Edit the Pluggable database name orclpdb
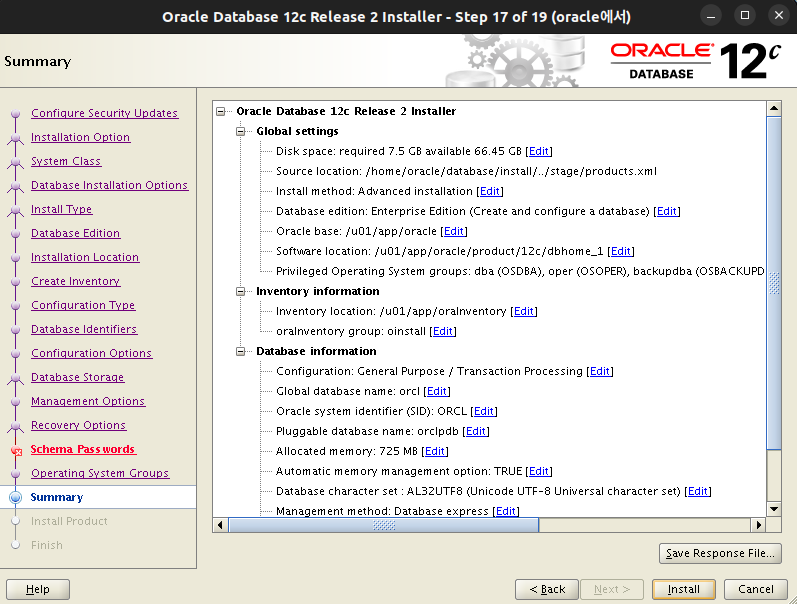 click(x=476, y=431)
